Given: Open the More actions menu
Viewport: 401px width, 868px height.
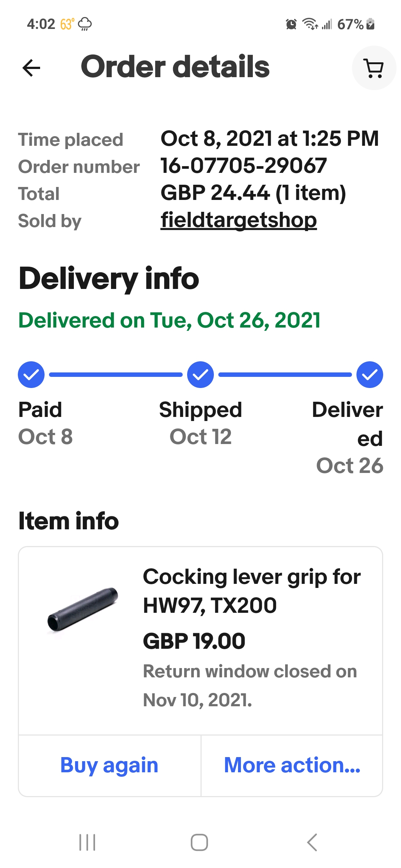Looking at the screenshot, I should 292,766.
